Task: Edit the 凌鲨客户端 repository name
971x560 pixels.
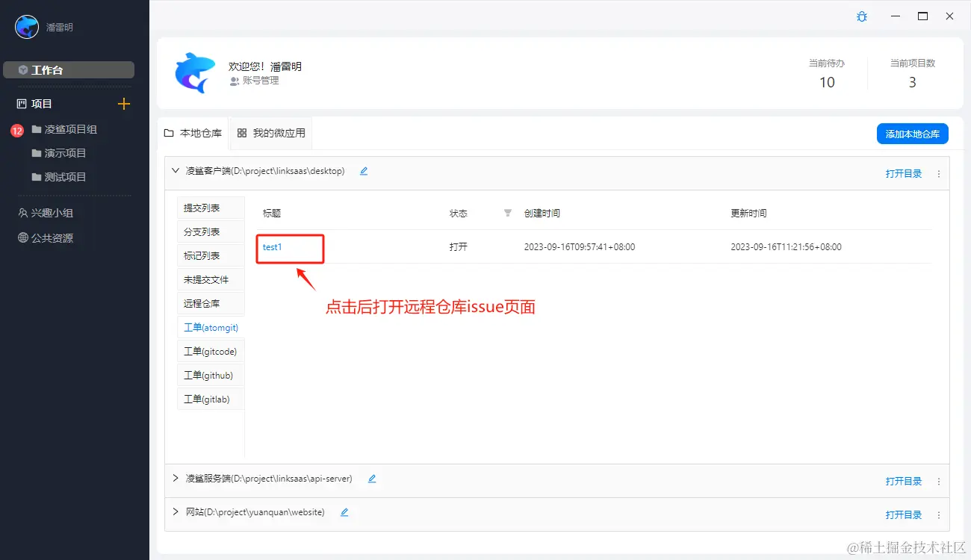Action: click(364, 171)
